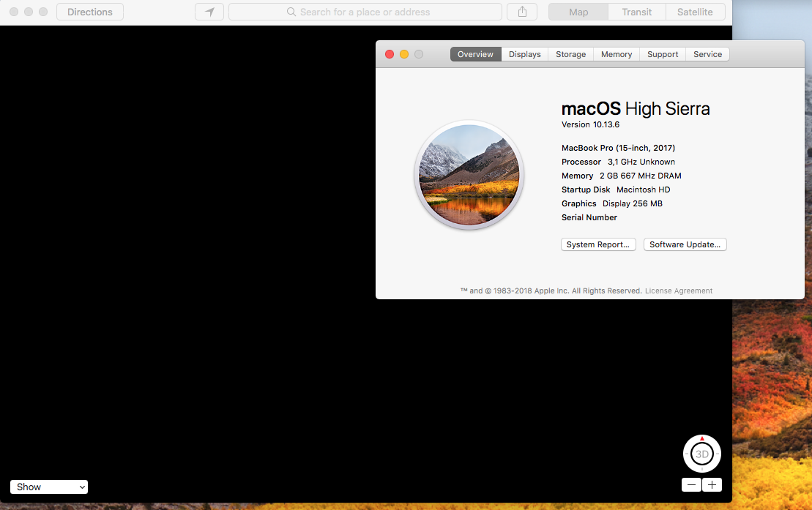Open the Service tab
Screen dimensions: 812x510
coord(707,54)
